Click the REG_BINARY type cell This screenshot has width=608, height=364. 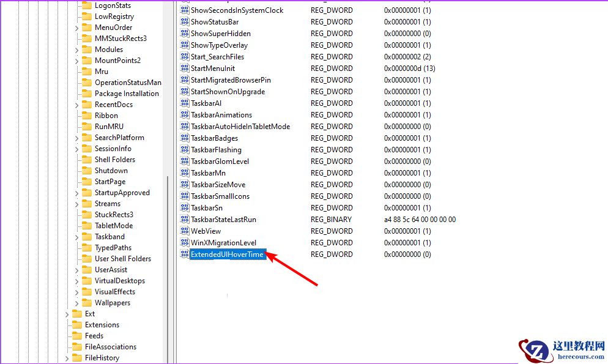pyautogui.click(x=331, y=220)
